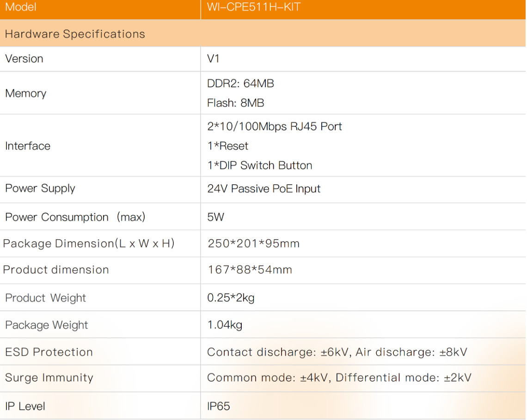Image resolution: width=527 pixels, height=420 pixels.
Task: Click the Flash: 8MB text
Action: point(235,103)
